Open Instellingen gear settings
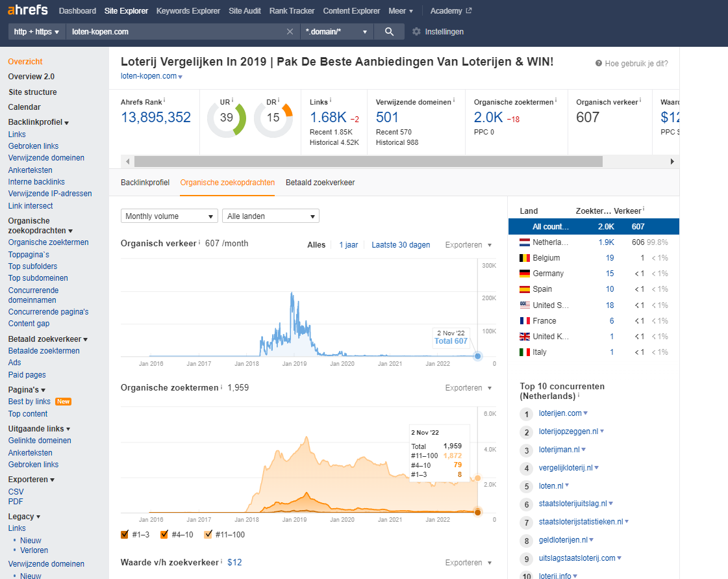The height and width of the screenshot is (579, 728). pos(438,32)
